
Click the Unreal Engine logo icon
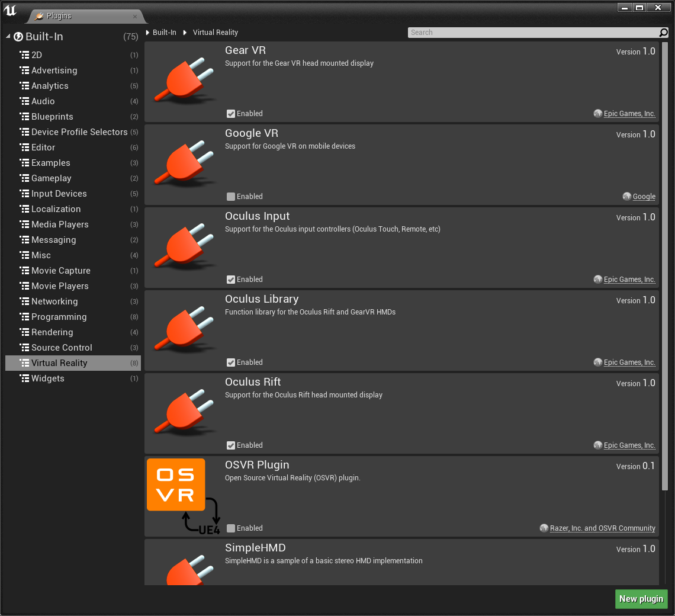click(10, 9)
